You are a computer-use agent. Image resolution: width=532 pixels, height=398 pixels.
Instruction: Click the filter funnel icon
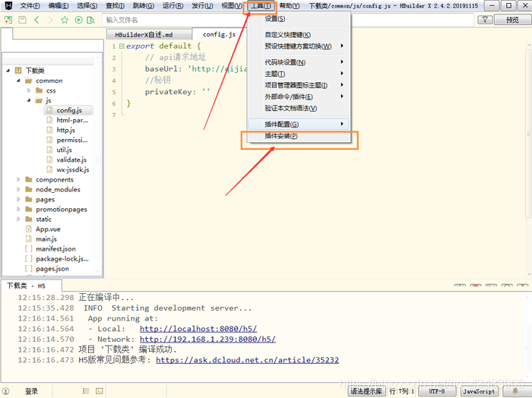(485, 20)
